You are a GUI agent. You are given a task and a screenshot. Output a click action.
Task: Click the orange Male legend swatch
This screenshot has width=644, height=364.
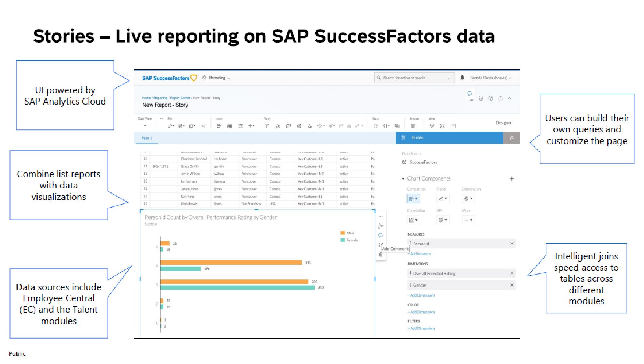pyautogui.click(x=342, y=233)
